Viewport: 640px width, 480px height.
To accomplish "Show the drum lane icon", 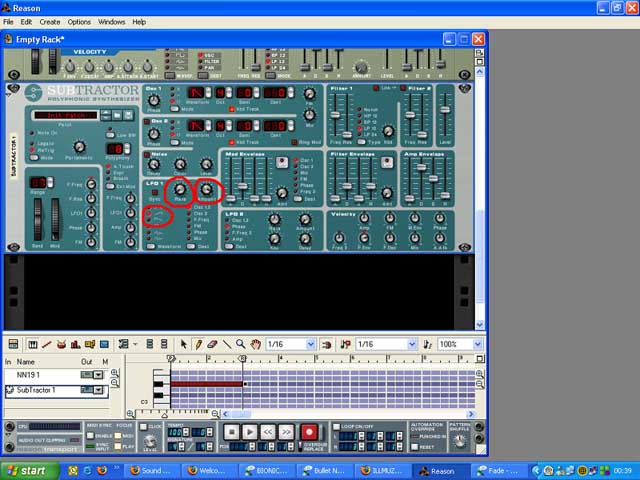I will tap(61, 344).
